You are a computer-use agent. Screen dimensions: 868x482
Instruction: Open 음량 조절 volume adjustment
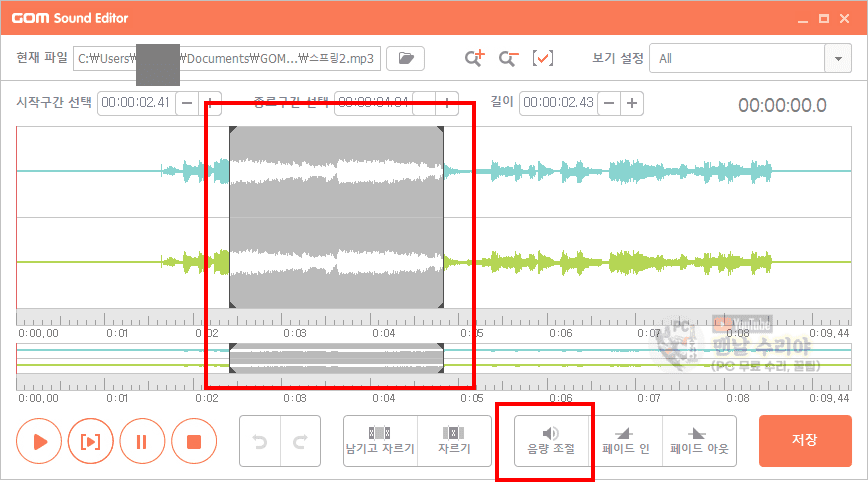(x=551, y=441)
